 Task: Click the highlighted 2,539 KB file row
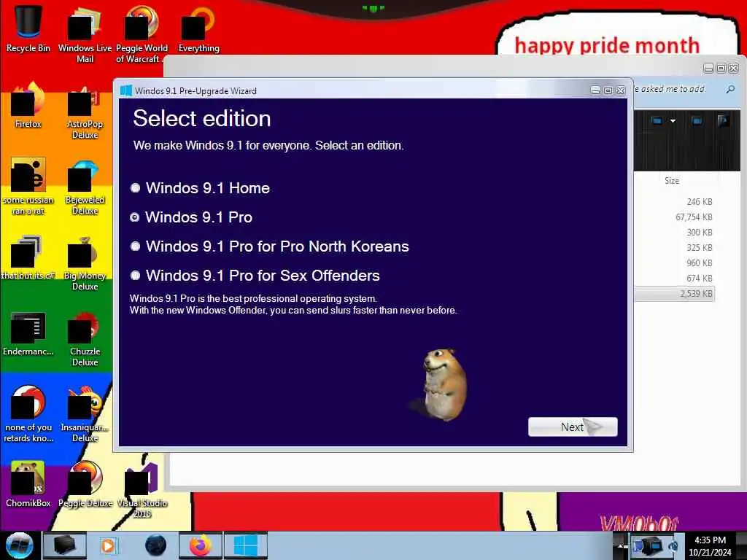pyautogui.click(x=675, y=293)
